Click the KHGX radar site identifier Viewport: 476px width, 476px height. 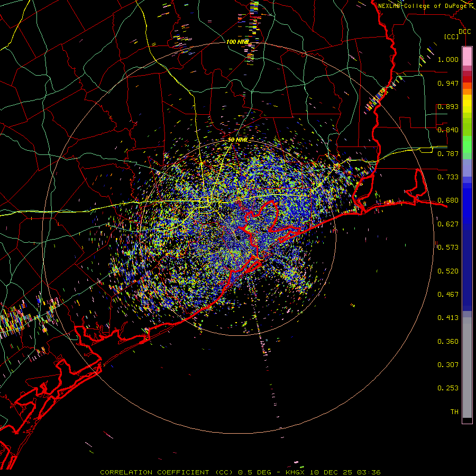pos(295,472)
